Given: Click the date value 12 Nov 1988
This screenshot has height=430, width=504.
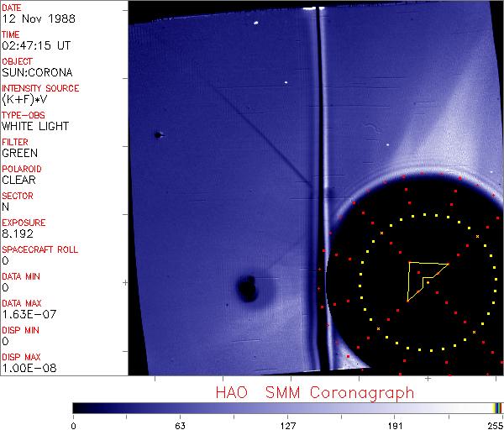Looking at the screenshot, I should point(33,18).
